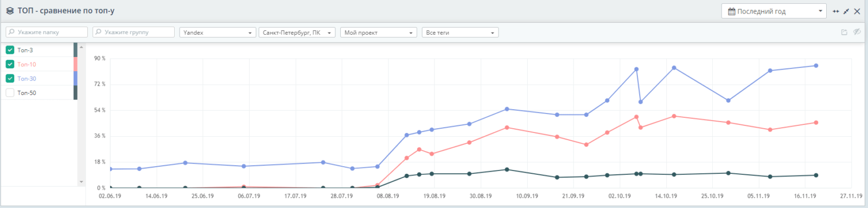
Task: Click the layers icon beside the ТОП title
Action: pyautogui.click(x=10, y=11)
